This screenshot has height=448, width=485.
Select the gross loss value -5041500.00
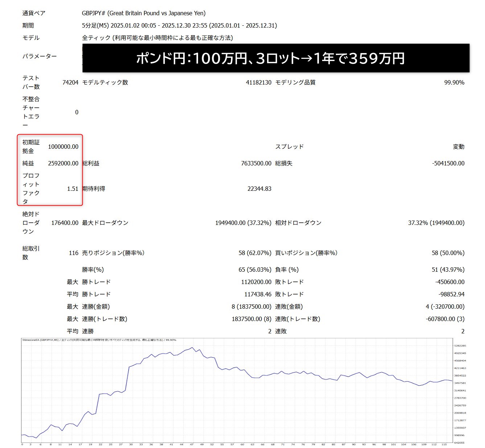(448, 163)
